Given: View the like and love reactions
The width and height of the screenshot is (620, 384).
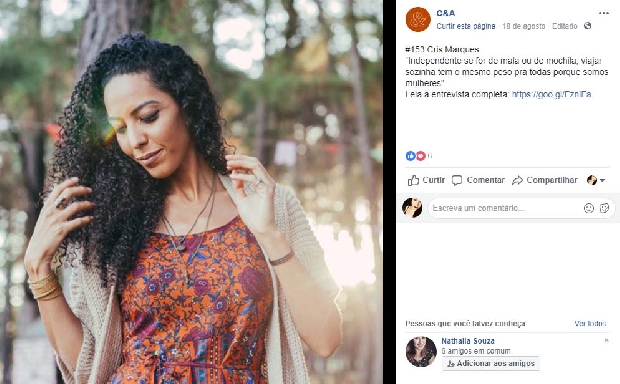Looking at the screenshot, I should click(x=416, y=156).
